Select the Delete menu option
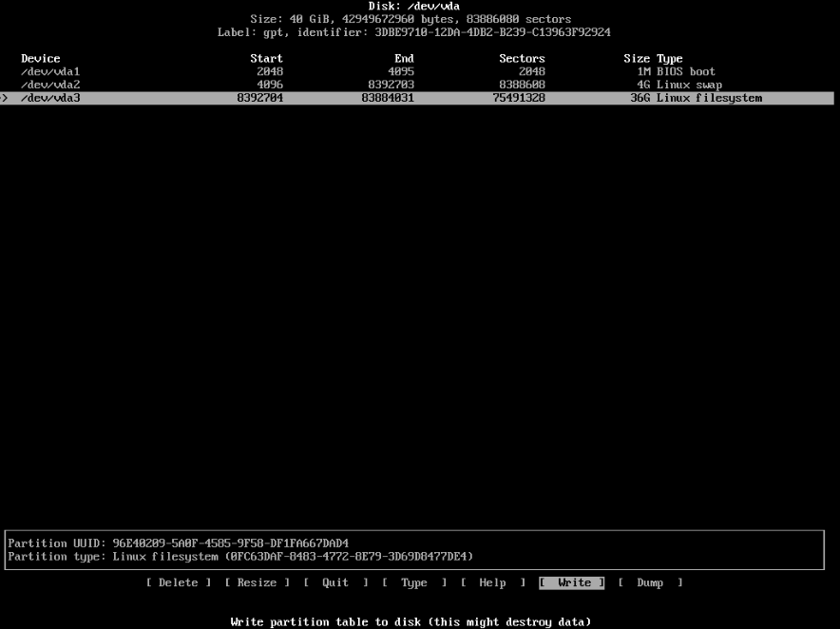Viewport: 840px width, 629px height. point(179,582)
